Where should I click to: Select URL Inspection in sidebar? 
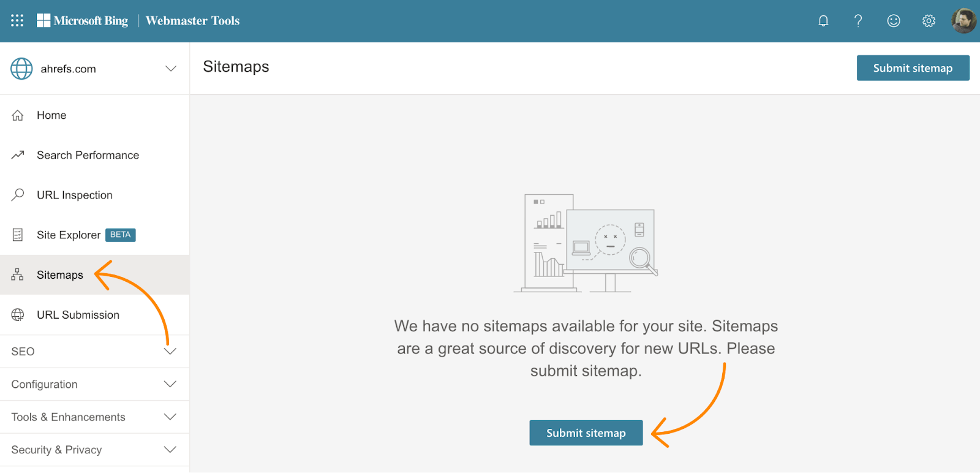pyautogui.click(x=74, y=195)
